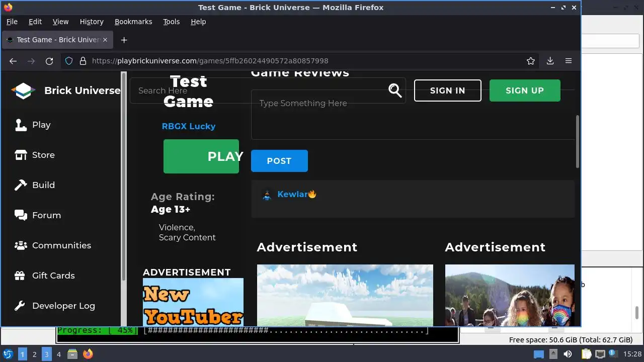
Task: Click the browser URL address bar
Action: coord(300,61)
